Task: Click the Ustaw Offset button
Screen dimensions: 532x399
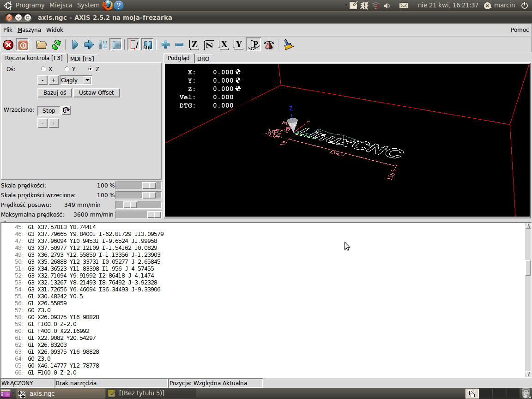Action: 97,93
